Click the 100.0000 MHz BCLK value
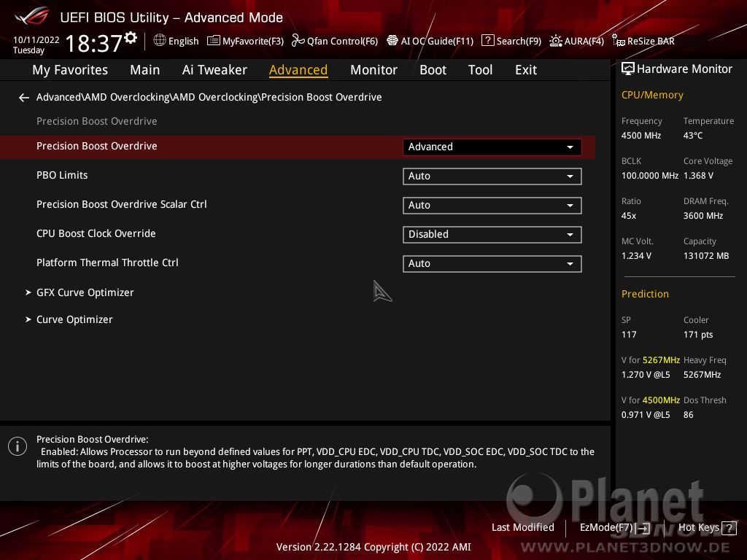The height and width of the screenshot is (560, 747). (x=649, y=176)
